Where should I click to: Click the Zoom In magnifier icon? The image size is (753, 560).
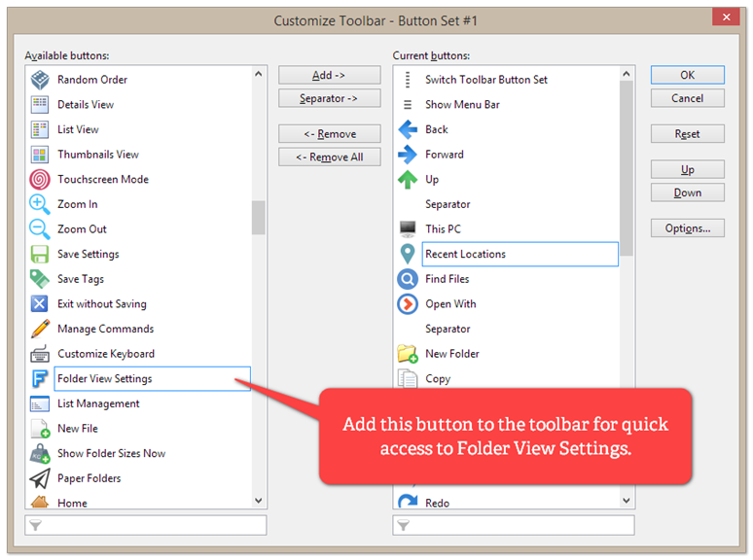(40, 204)
